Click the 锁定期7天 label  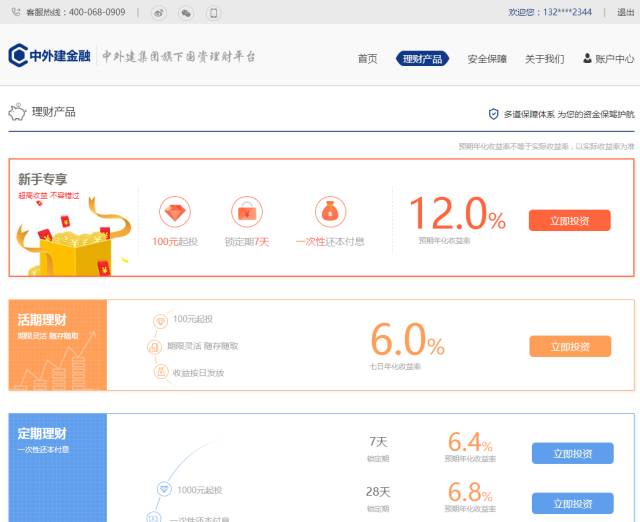click(247, 242)
